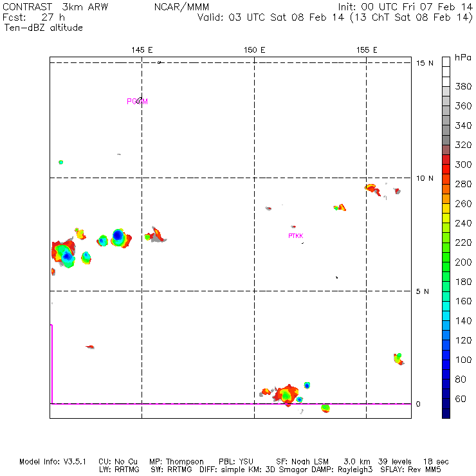Select the '150 E' longitude label
The height and width of the screenshot is (476, 476).
pos(254,50)
